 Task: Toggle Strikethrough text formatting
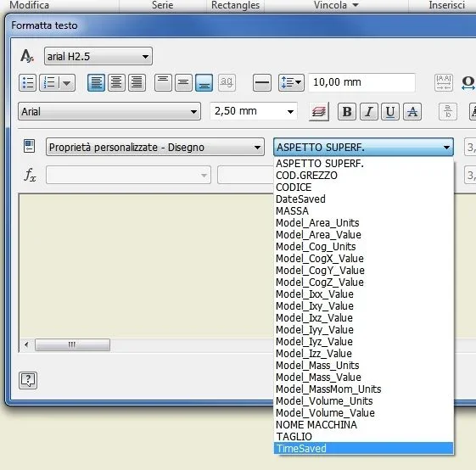(x=412, y=111)
